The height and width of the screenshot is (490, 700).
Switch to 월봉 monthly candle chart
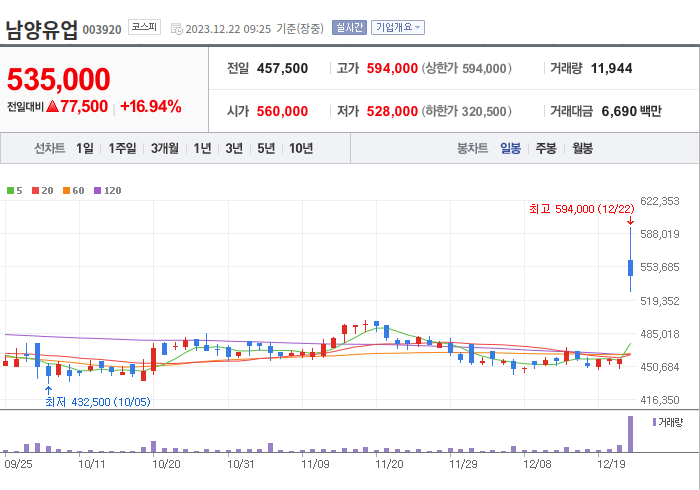click(583, 148)
